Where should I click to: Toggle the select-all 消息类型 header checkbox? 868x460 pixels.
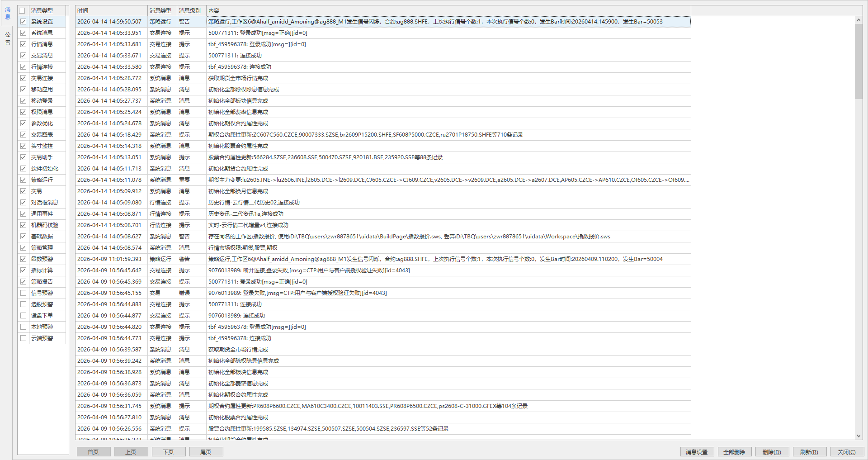(x=22, y=10)
